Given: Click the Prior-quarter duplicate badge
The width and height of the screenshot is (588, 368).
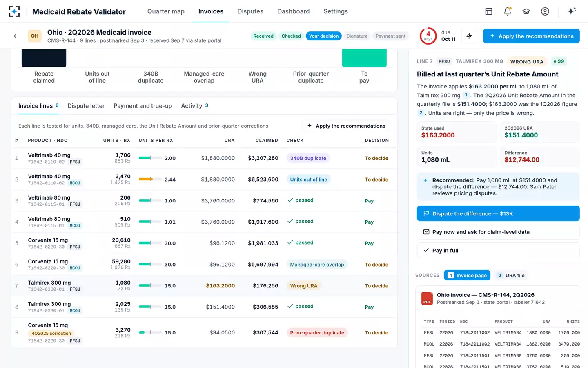Looking at the screenshot, I should click(x=317, y=333).
